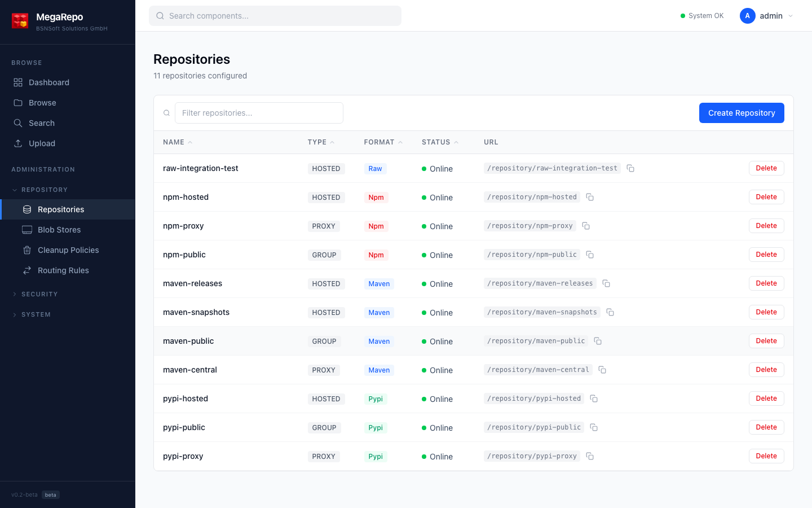Expand the SYSTEM section

[x=36, y=314]
